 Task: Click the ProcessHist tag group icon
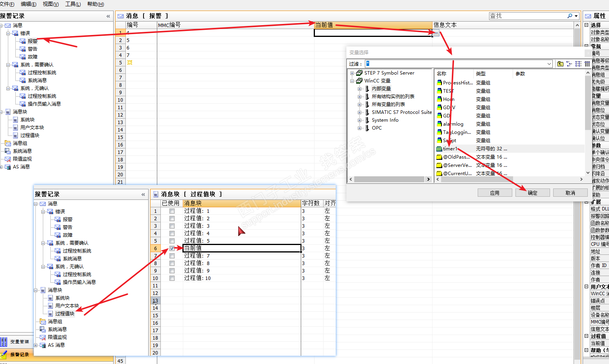point(440,83)
